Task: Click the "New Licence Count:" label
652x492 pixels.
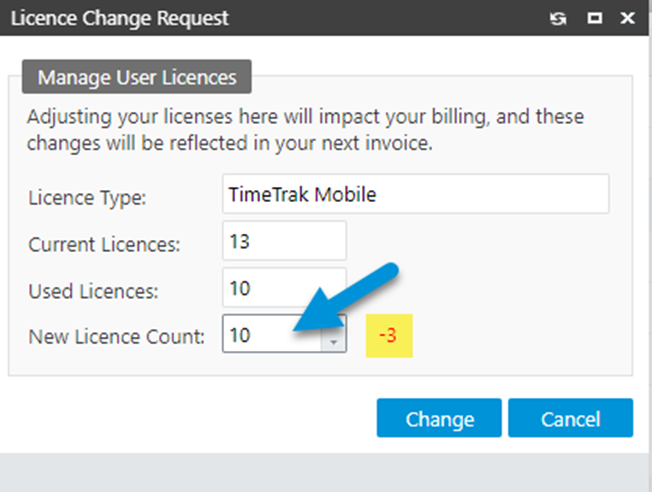Action: 116,337
